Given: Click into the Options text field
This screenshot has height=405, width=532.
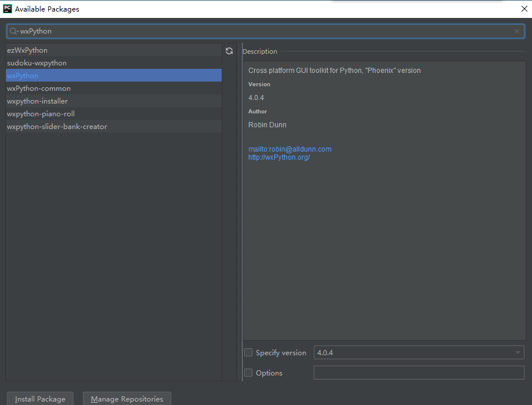Looking at the screenshot, I should pos(419,373).
